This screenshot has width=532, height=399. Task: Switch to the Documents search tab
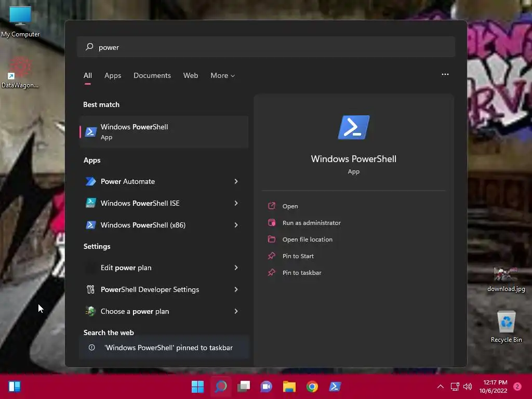152,76
